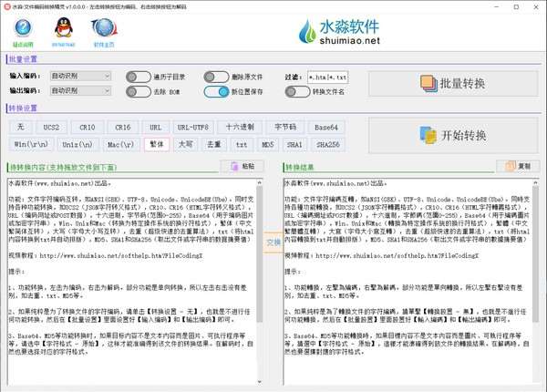
Task: Click the 疑点说明 help icon
Action: point(24,32)
